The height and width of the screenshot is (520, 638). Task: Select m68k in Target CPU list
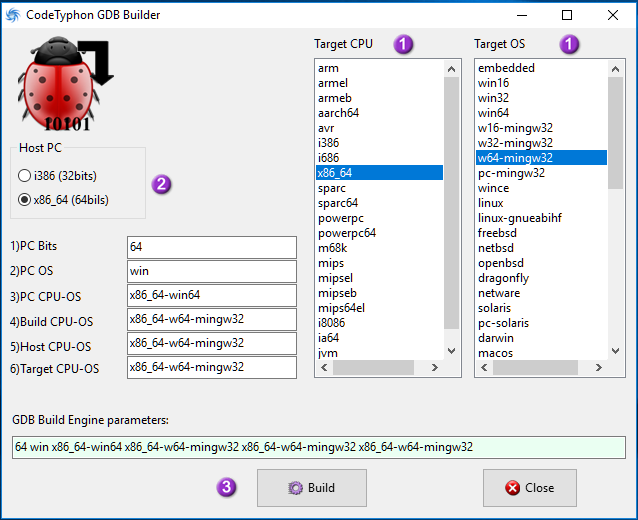379,248
